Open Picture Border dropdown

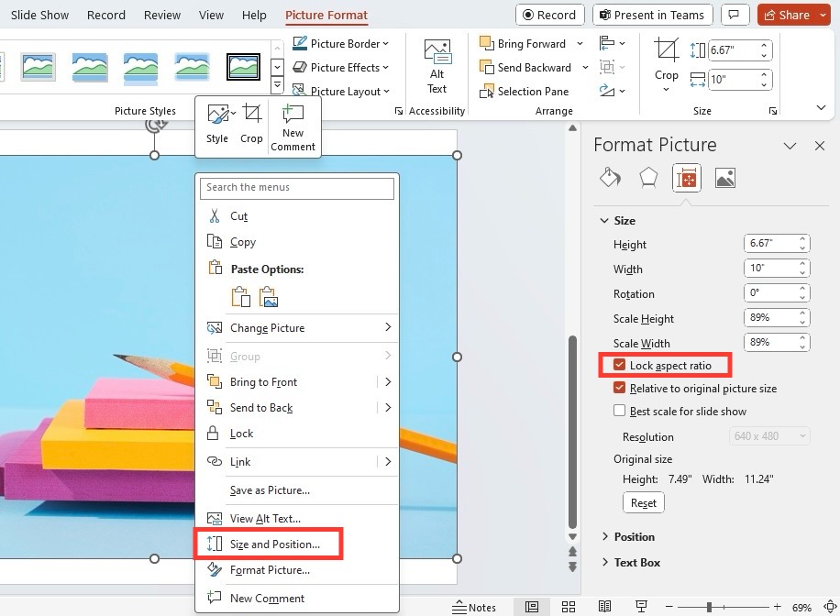click(341, 43)
